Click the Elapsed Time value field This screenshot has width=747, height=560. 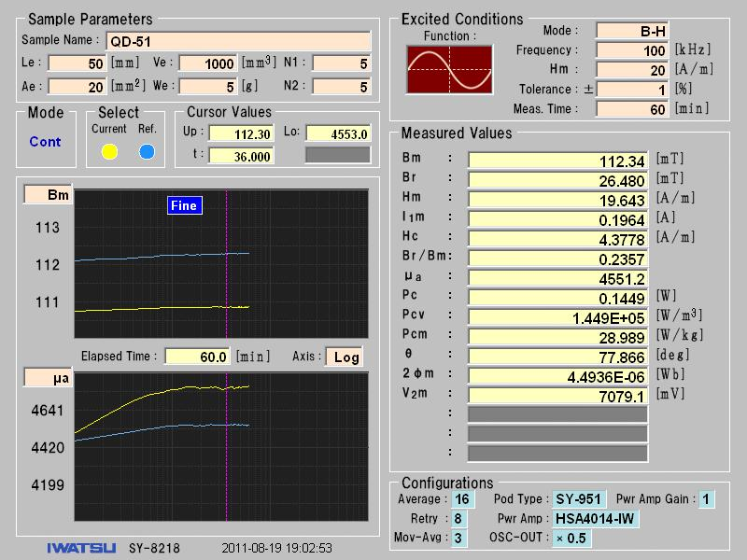(x=196, y=357)
